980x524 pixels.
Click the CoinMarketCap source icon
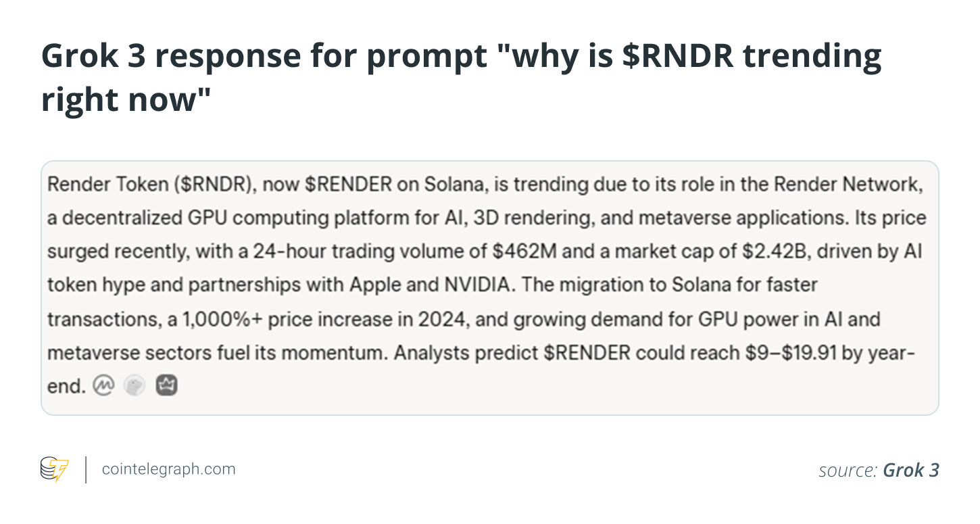pyautogui.click(x=103, y=386)
